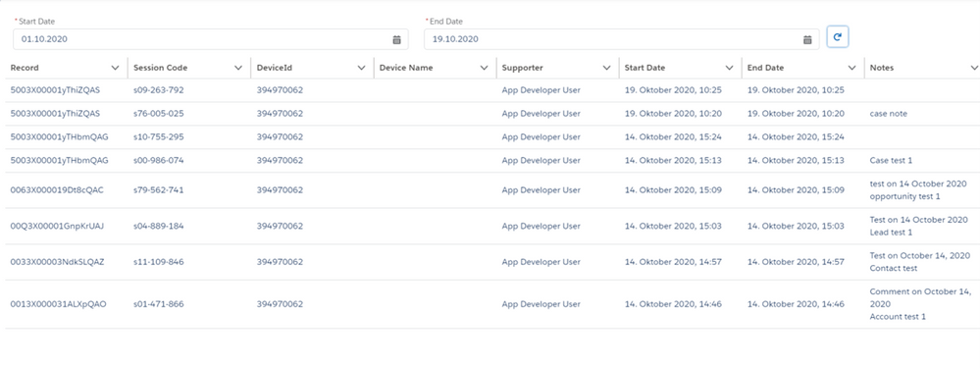Select session code s11-109-846
Image resolution: width=980 pixels, height=368 pixels.
point(159,262)
